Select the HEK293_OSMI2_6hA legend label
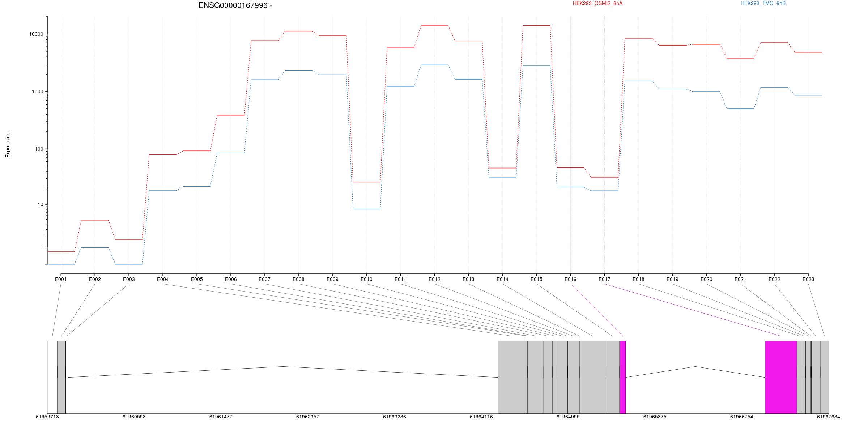 (597, 3)
